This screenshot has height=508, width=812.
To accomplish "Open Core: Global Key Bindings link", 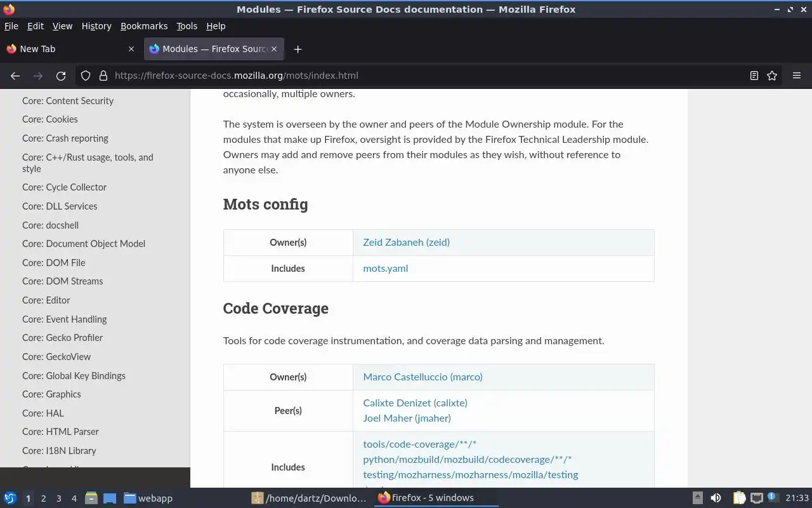I will point(74,376).
